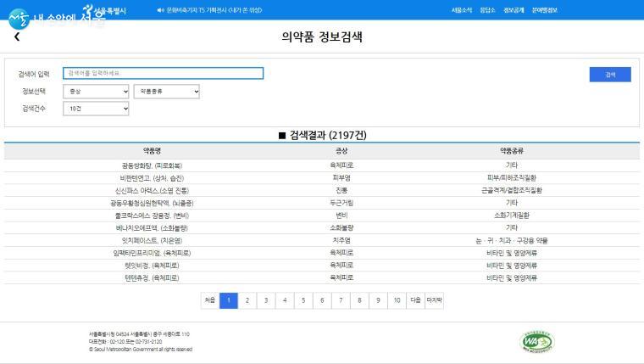Click the 눈·귀·치과·구강용 약물 category cell
The height and width of the screenshot is (364, 644).
pyautogui.click(x=512, y=240)
